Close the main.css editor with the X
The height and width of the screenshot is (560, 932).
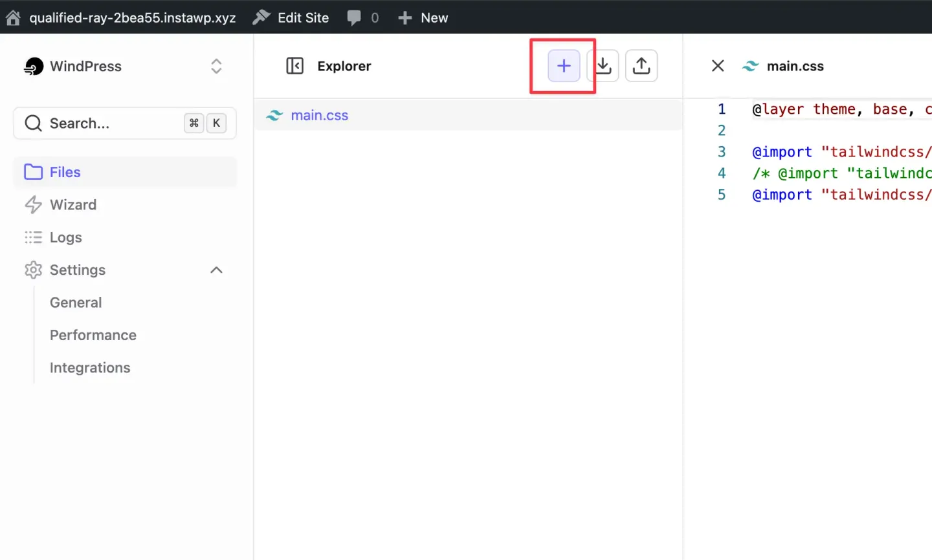(x=718, y=65)
